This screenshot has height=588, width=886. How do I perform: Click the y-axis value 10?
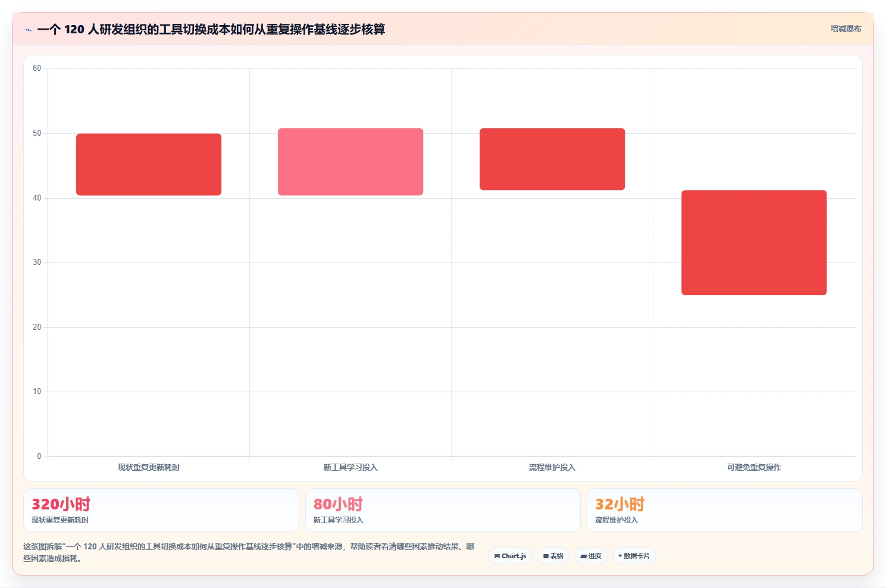(x=37, y=392)
